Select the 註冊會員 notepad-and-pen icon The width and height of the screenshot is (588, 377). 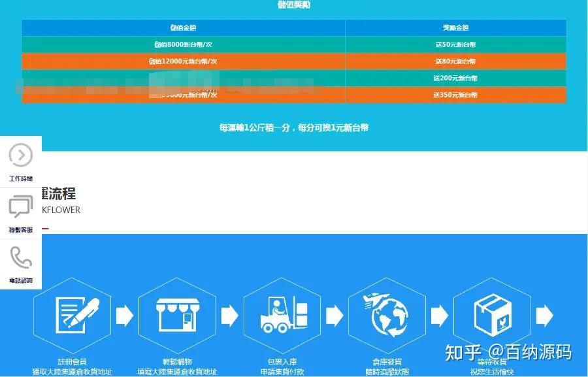(x=77, y=316)
